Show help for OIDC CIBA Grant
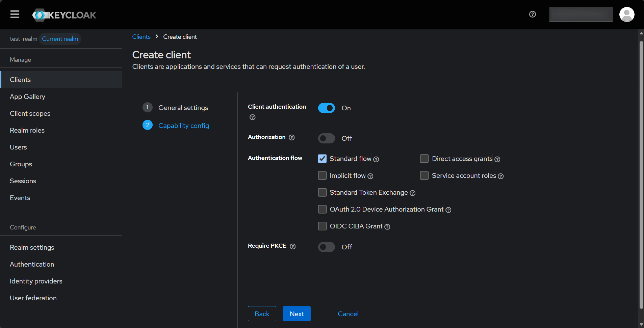 pyautogui.click(x=387, y=227)
